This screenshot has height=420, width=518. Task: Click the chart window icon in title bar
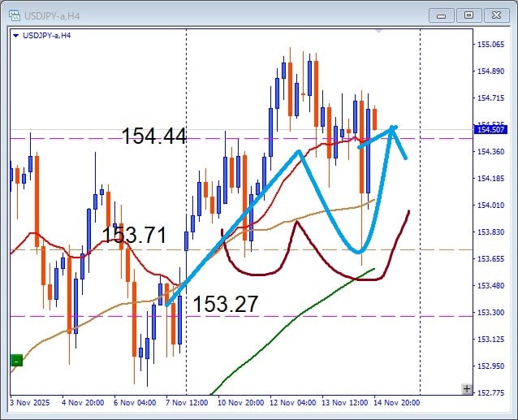tap(14, 14)
